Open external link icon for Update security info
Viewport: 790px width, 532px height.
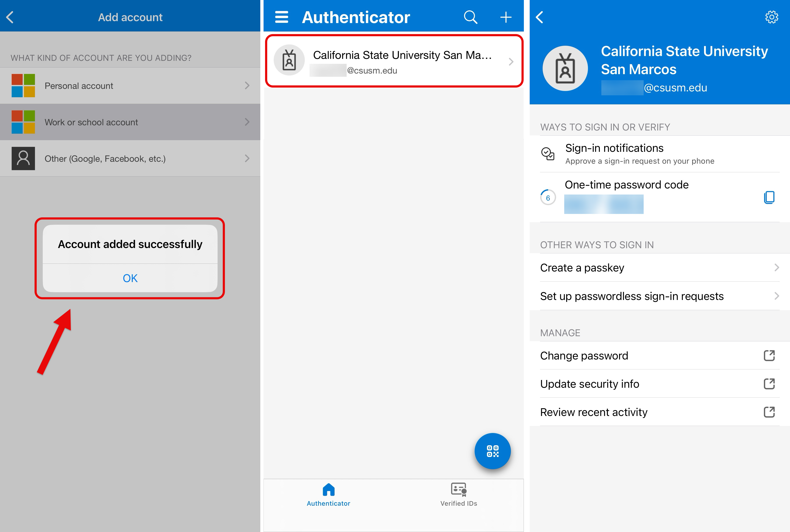[x=769, y=384]
